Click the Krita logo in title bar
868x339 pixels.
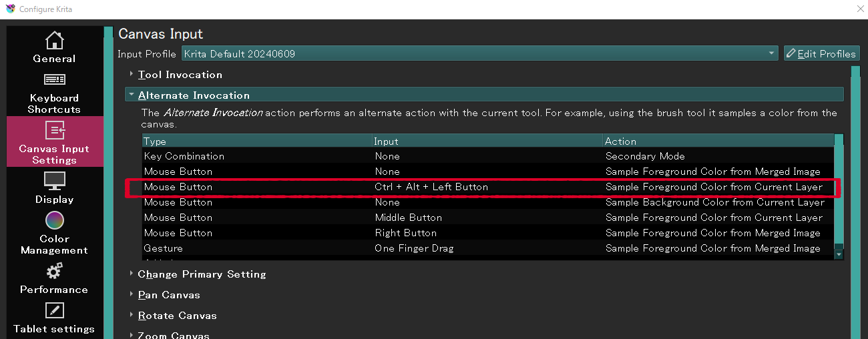(x=10, y=9)
